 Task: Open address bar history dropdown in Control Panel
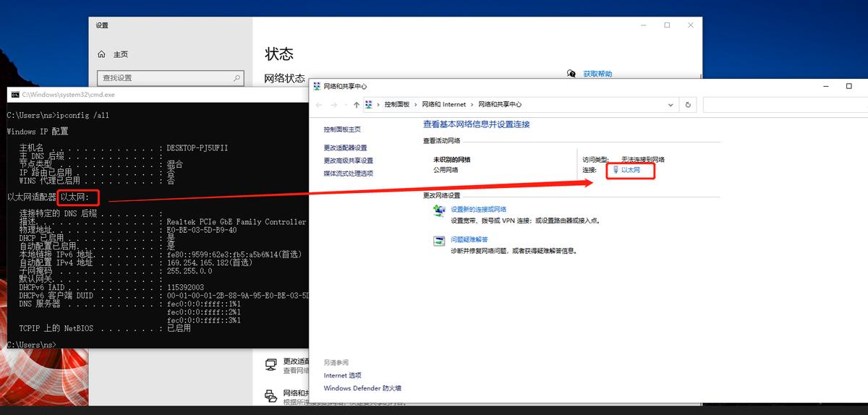pos(672,105)
